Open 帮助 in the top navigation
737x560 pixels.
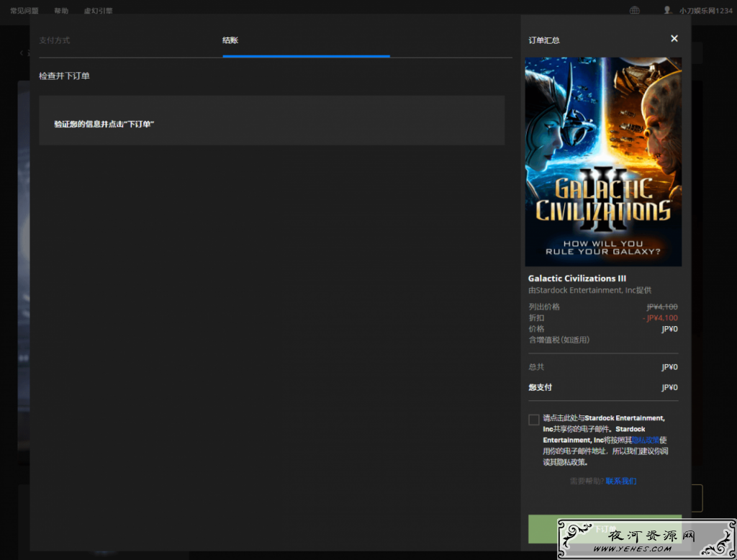point(61,10)
